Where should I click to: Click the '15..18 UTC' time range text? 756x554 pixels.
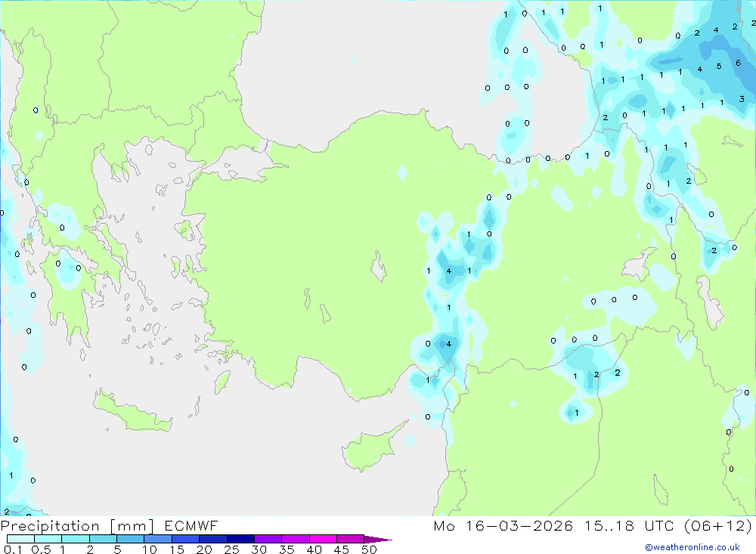click(x=629, y=525)
